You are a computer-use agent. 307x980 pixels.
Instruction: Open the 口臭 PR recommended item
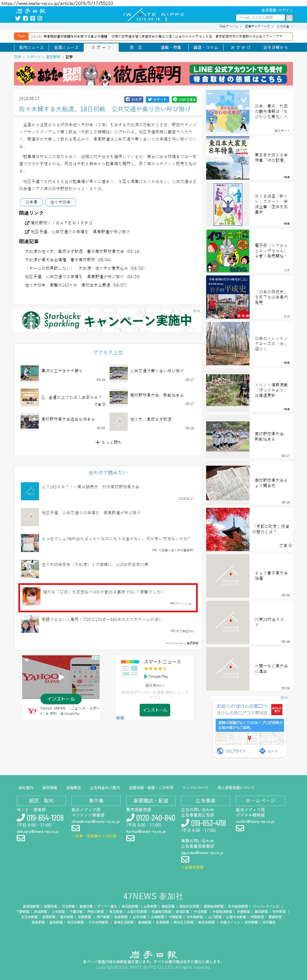108,598
